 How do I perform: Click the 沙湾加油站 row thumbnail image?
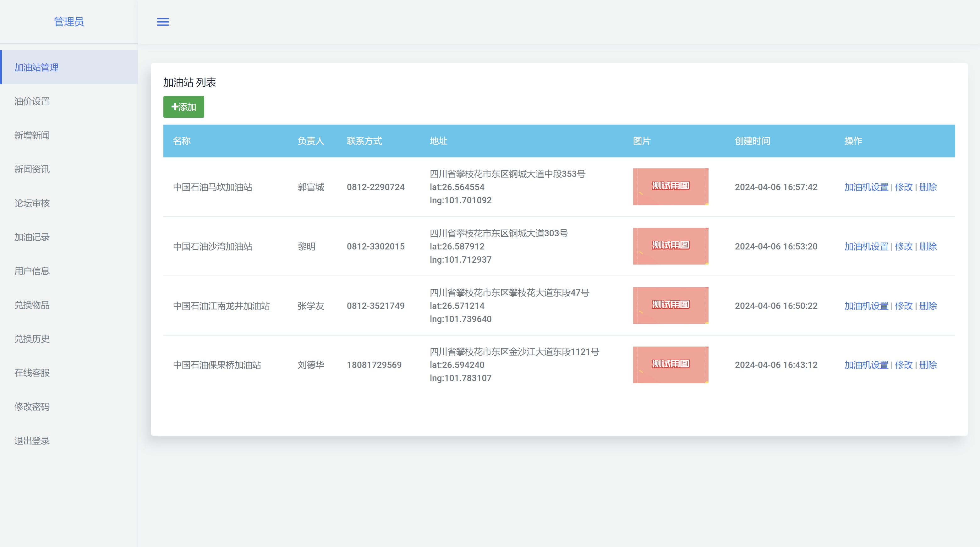[x=670, y=246]
